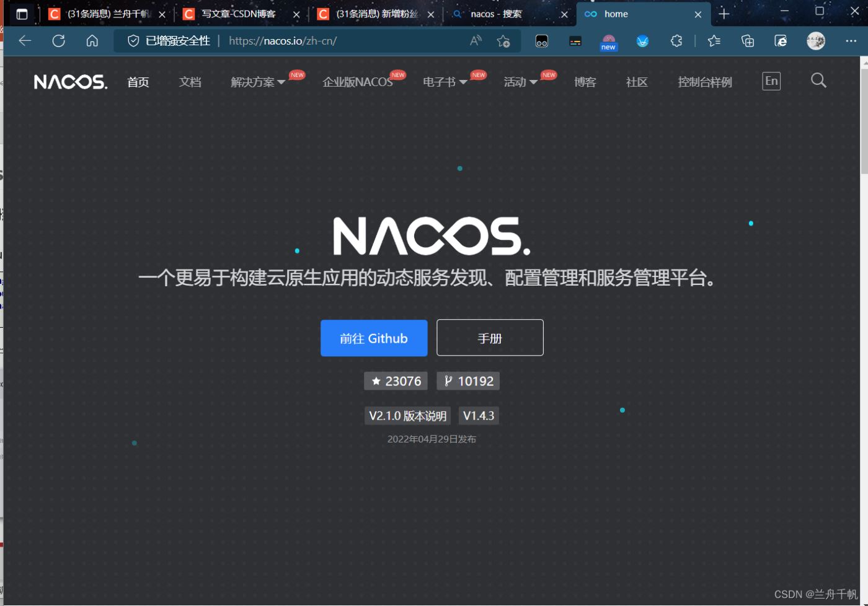868x606 pixels.
Task: Close the 'nacos - 搜索' tab
Action: pyautogui.click(x=564, y=14)
